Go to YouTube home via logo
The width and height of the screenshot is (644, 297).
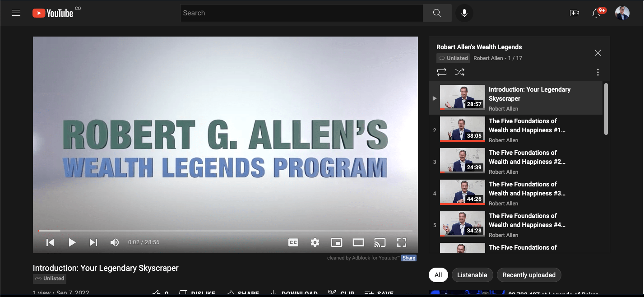53,13
